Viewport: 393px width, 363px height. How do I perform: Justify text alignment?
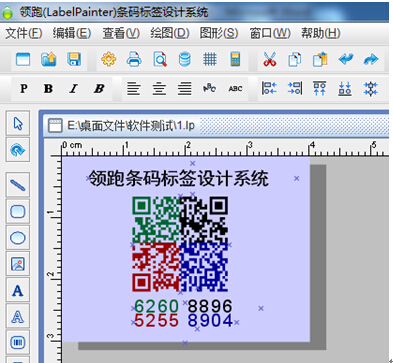(x=185, y=89)
